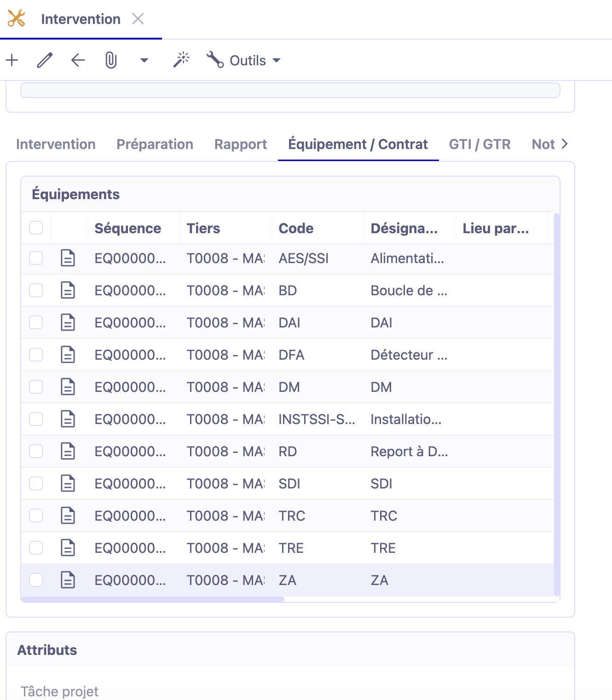Click the Code column header
The width and height of the screenshot is (612, 700).
click(296, 228)
